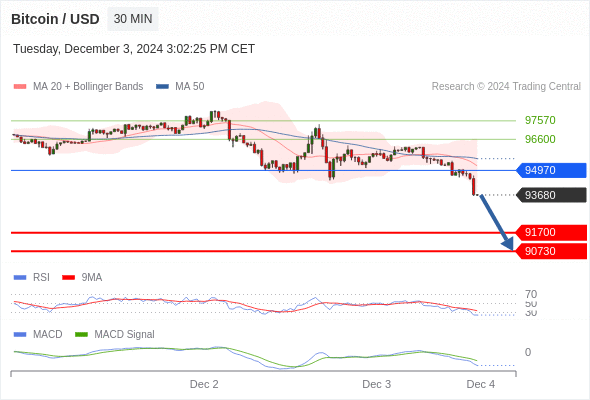590x400 pixels.
Task: Click the red MA 20 Bollinger Bands swatch
Action: pos(20,87)
